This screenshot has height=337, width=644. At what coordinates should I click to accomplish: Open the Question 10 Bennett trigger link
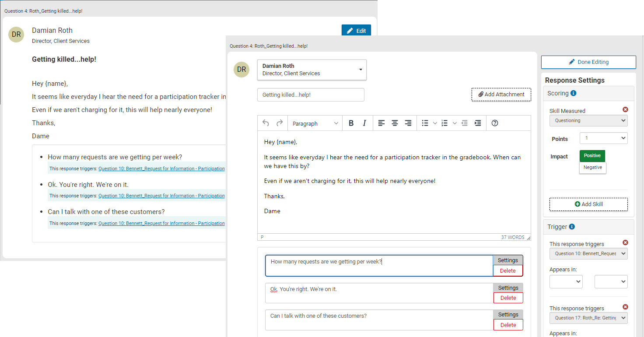coord(161,168)
